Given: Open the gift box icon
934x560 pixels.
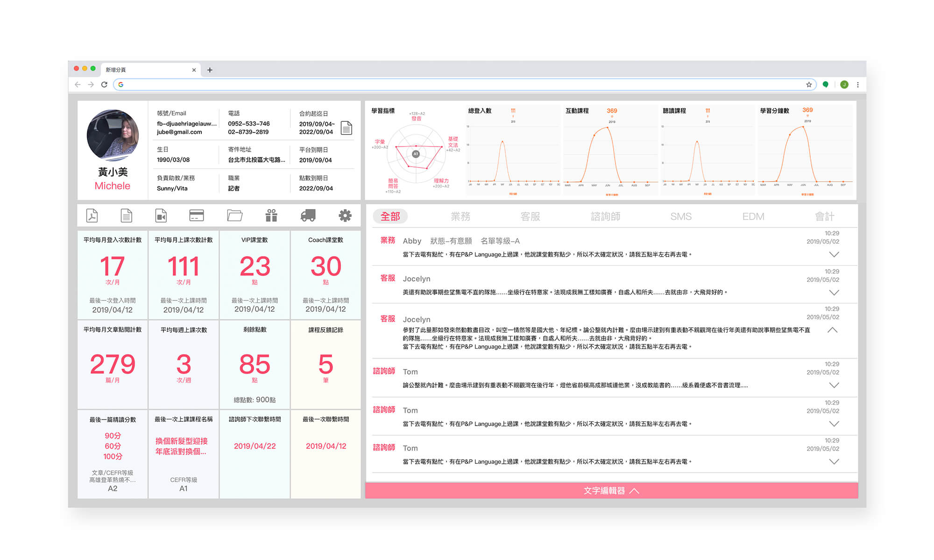Looking at the screenshot, I should (271, 215).
